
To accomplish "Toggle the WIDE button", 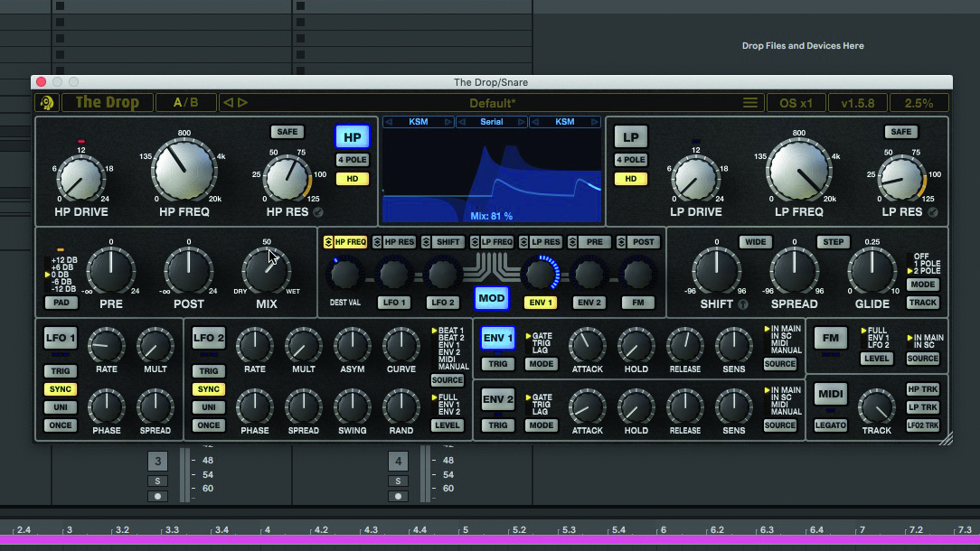I will (x=755, y=242).
